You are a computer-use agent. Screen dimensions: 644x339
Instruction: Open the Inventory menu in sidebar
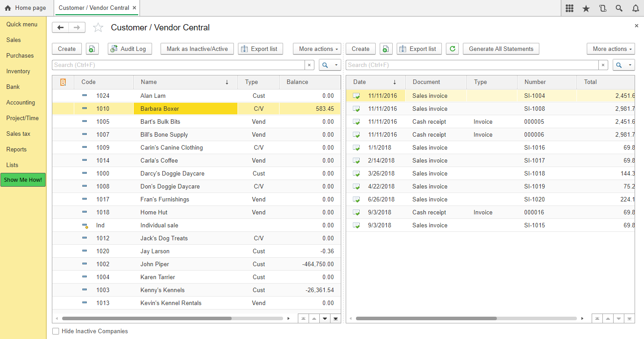pos(18,71)
